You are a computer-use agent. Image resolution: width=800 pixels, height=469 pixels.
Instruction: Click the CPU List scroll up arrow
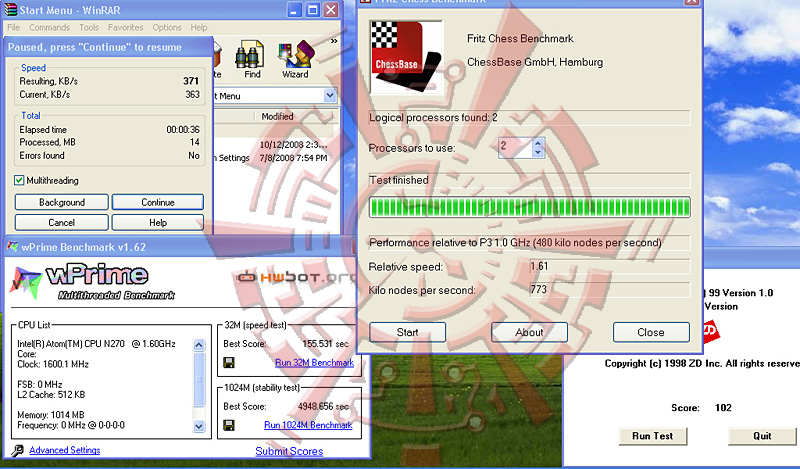click(x=199, y=345)
